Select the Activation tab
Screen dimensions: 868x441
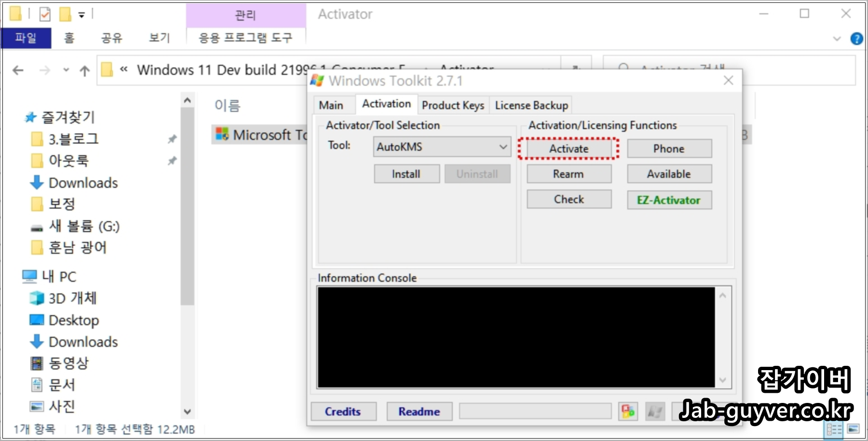pyautogui.click(x=386, y=104)
